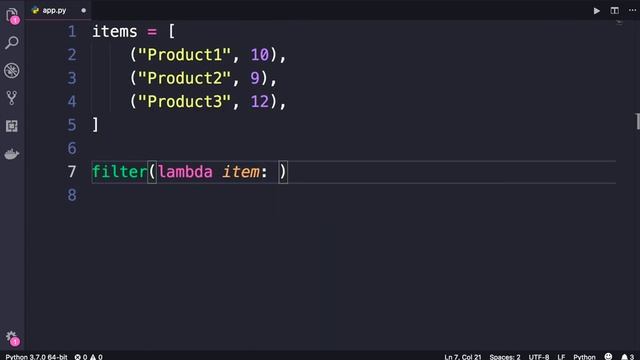The image size is (640, 360).
Task: Click the word items on line 1
Action: click(115, 31)
